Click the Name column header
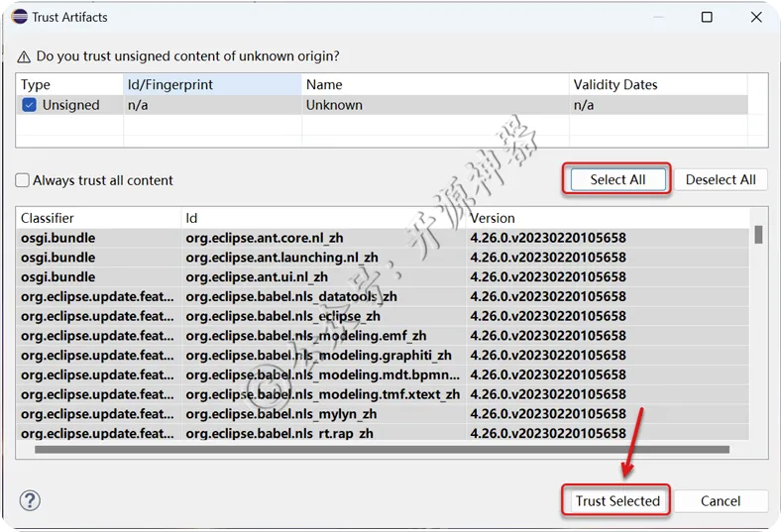Screen dimensions: 781x532 (435, 84)
